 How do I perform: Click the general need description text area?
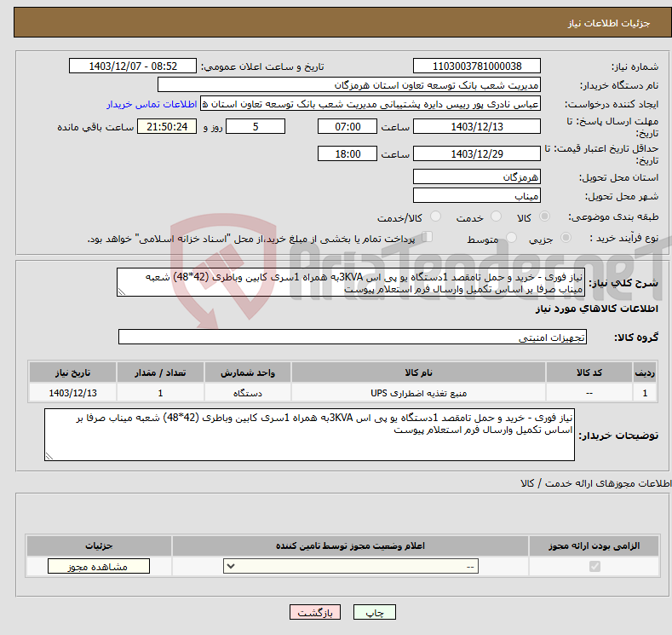tap(351, 283)
